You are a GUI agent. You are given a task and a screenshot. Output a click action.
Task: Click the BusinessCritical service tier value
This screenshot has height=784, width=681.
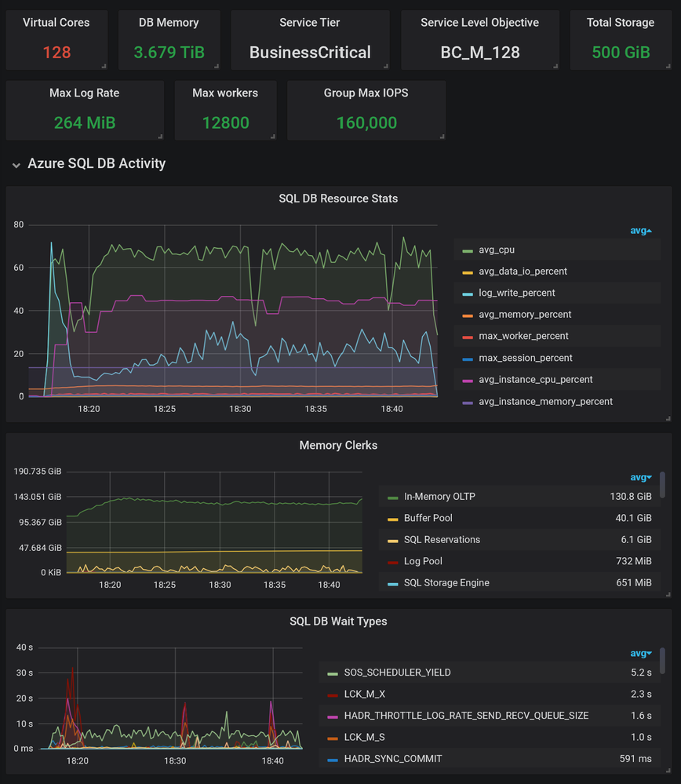[x=310, y=52]
